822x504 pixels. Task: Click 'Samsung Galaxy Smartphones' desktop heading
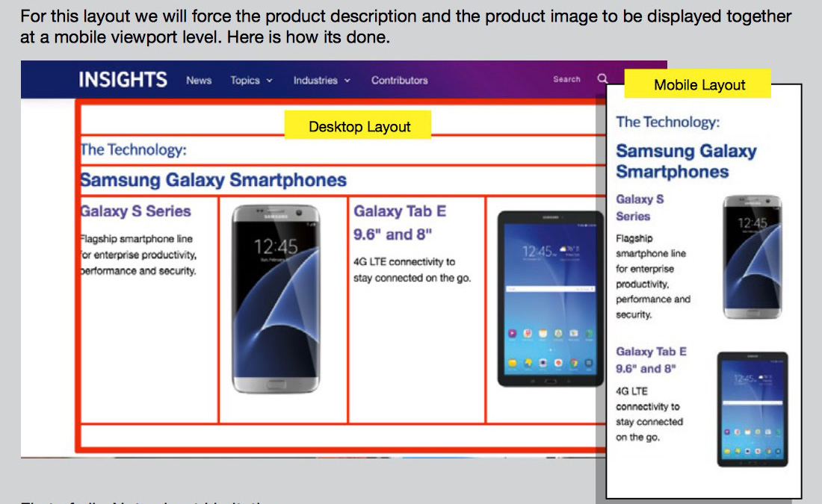(x=214, y=180)
